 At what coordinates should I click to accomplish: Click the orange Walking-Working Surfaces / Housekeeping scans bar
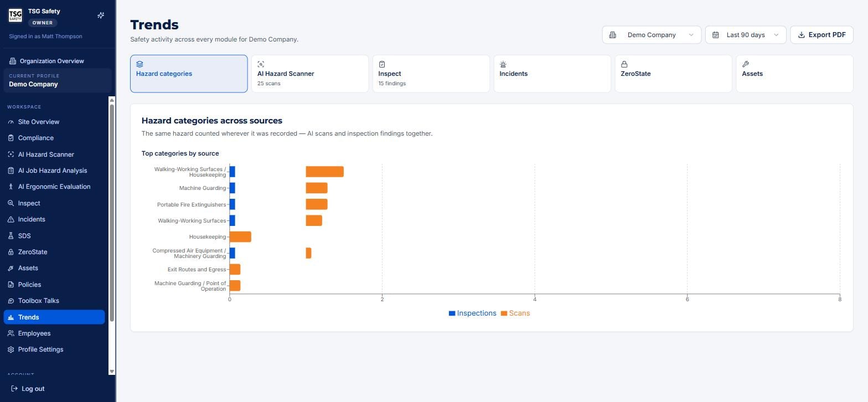coord(324,172)
